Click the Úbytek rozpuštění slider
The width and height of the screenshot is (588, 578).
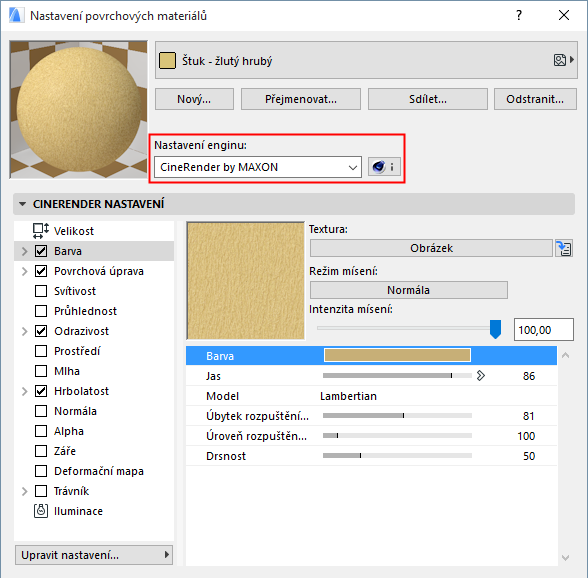[397, 415]
